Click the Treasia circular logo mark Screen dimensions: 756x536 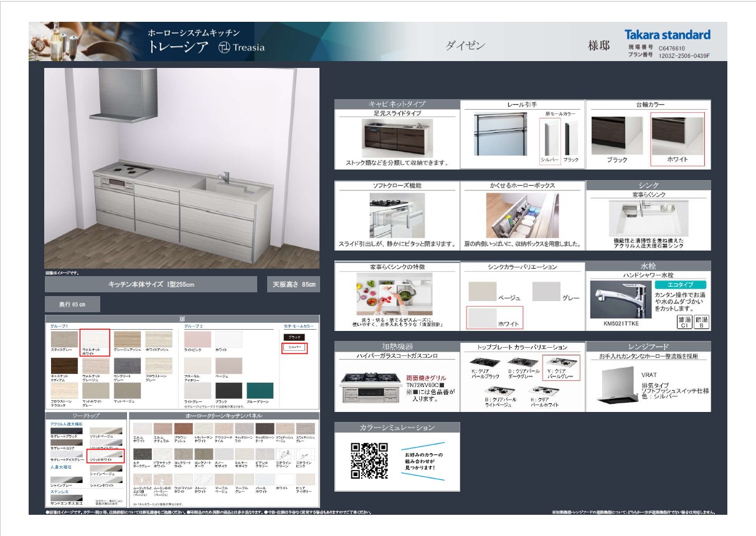coord(224,47)
